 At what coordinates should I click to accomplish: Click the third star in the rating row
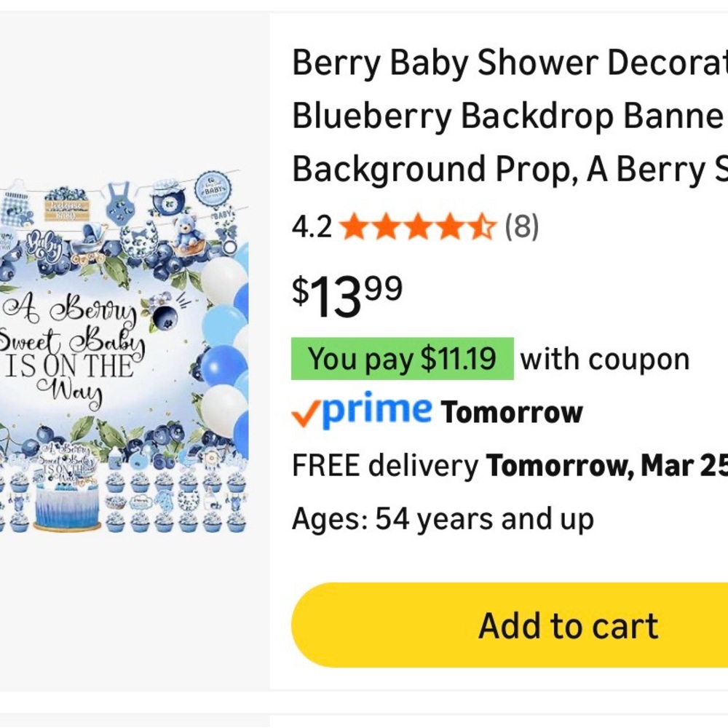click(x=418, y=227)
